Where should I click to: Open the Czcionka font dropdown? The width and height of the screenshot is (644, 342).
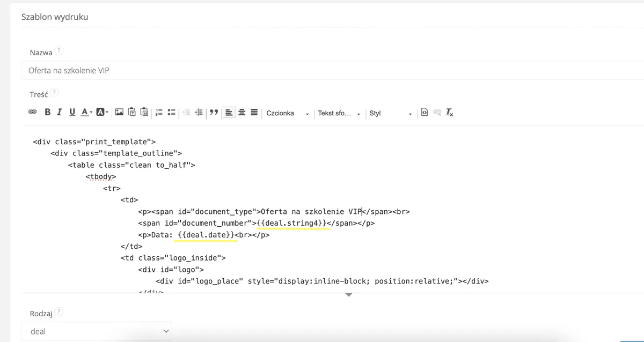point(288,113)
